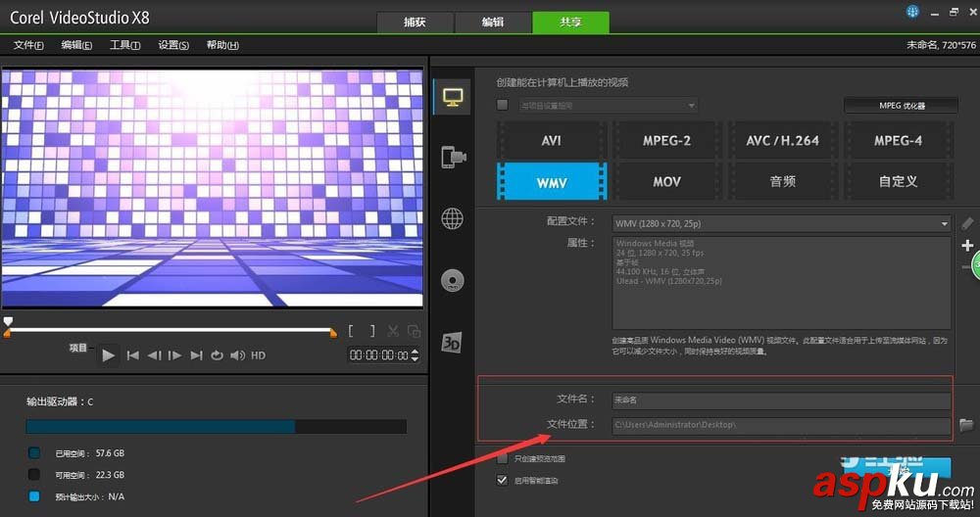Image resolution: width=980 pixels, height=517 pixels.
Task: Select the Device output category icon
Action: (x=453, y=157)
